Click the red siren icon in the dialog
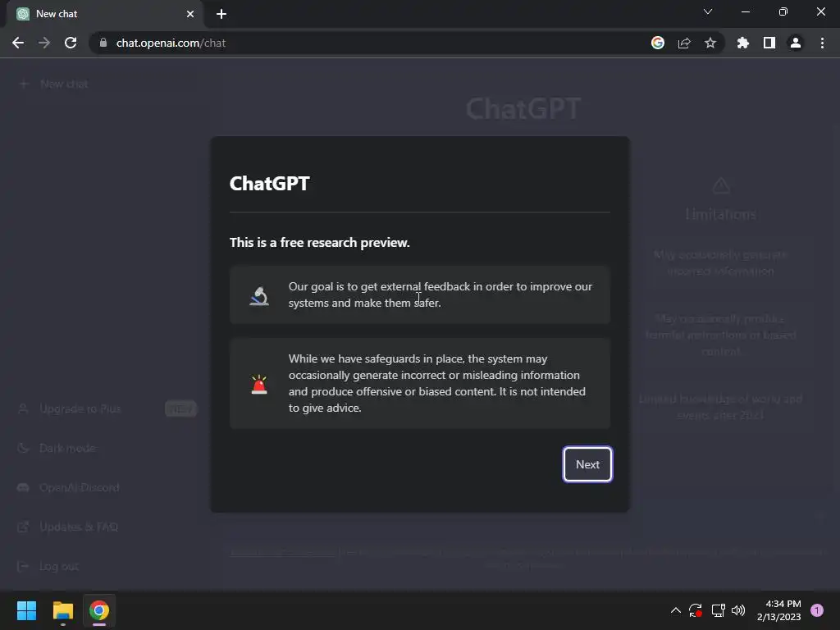 tap(259, 385)
